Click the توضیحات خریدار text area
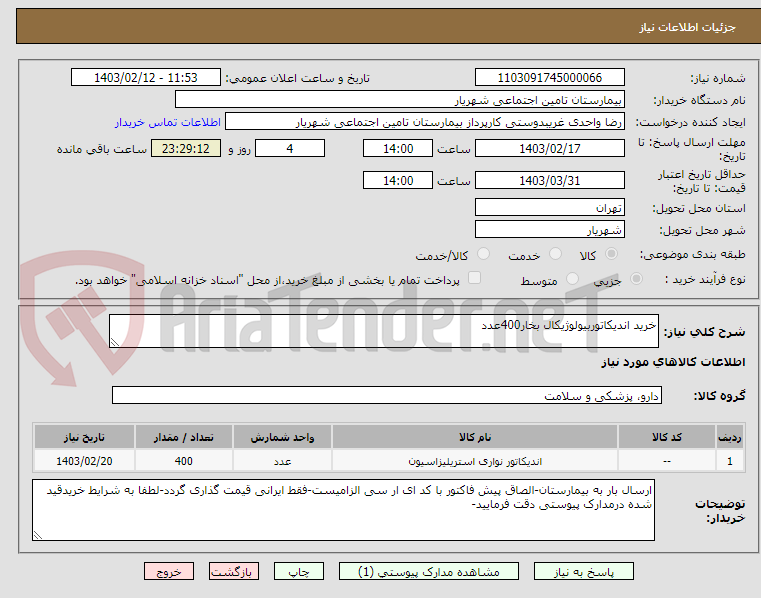761x598 pixels. (x=344, y=510)
